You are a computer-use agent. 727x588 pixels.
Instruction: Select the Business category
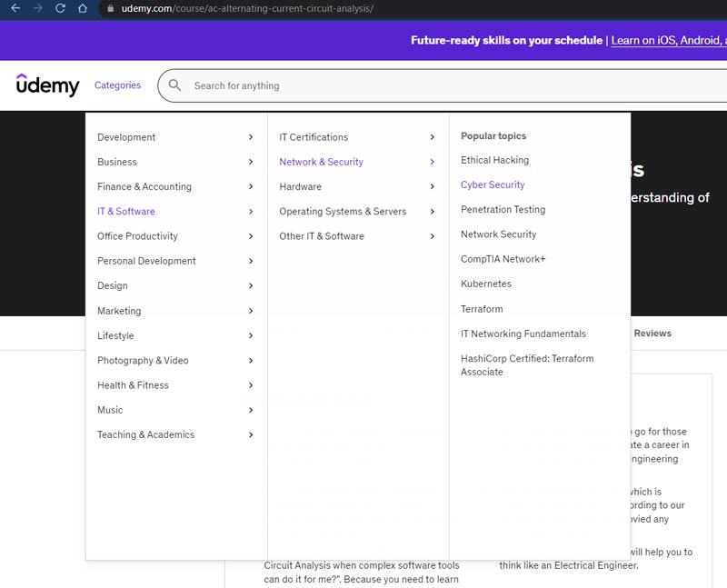pyautogui.click(x=117, y=162)
